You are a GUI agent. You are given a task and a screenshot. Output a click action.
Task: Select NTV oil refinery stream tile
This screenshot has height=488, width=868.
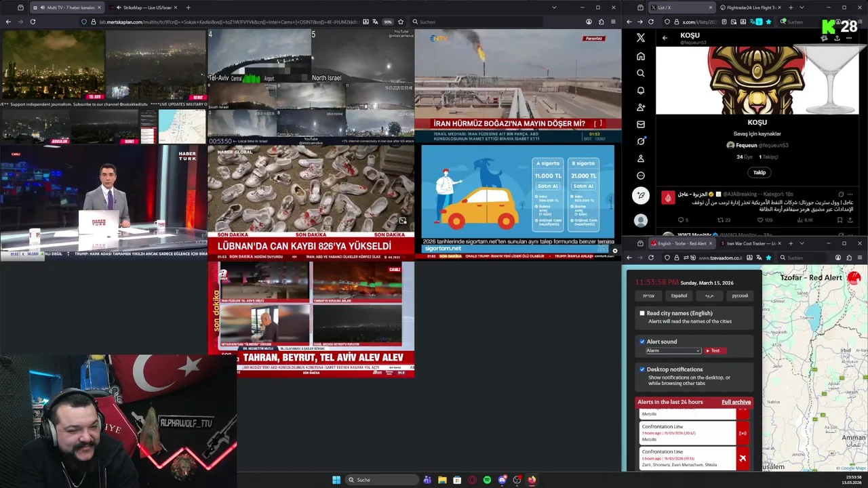pos(518,85)
